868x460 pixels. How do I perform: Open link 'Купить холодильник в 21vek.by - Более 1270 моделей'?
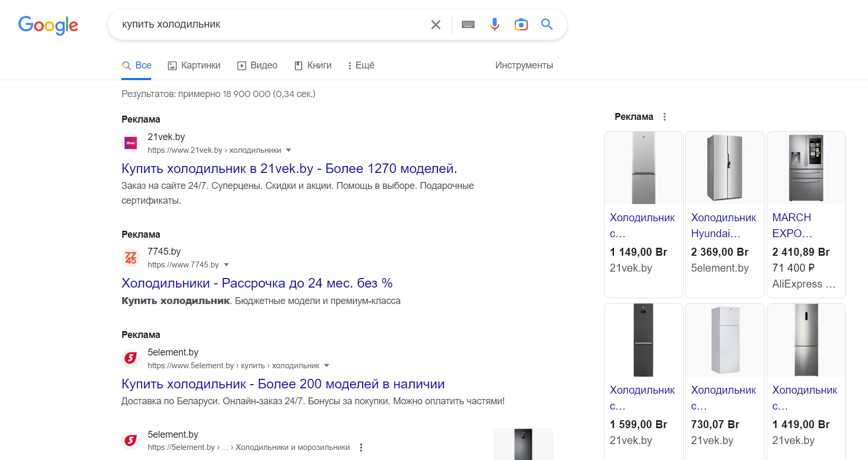[x=289, y=169]
